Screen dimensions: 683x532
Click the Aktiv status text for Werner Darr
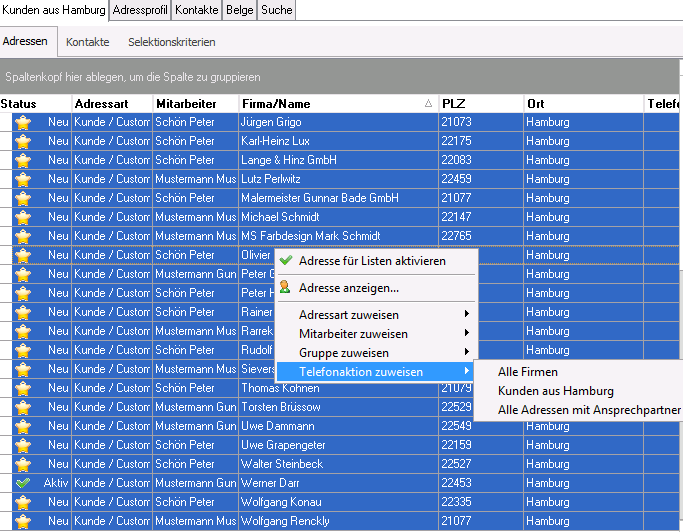56,483
